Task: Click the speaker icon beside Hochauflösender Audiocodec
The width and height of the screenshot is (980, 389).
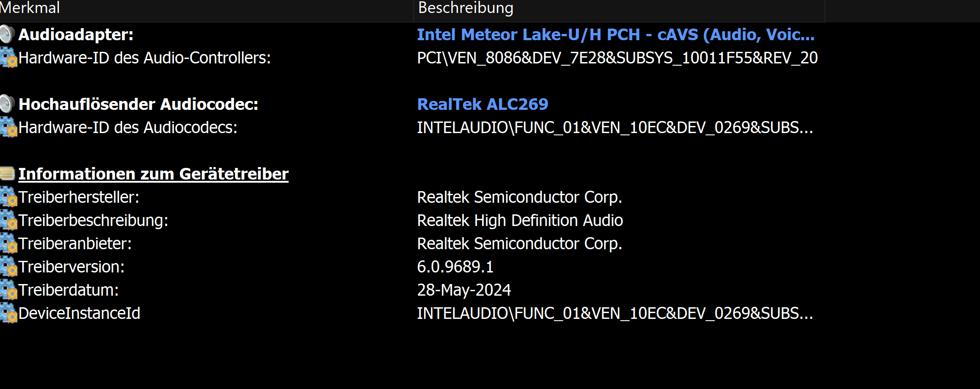Action: pyautogui.click(x=7, y=105)
